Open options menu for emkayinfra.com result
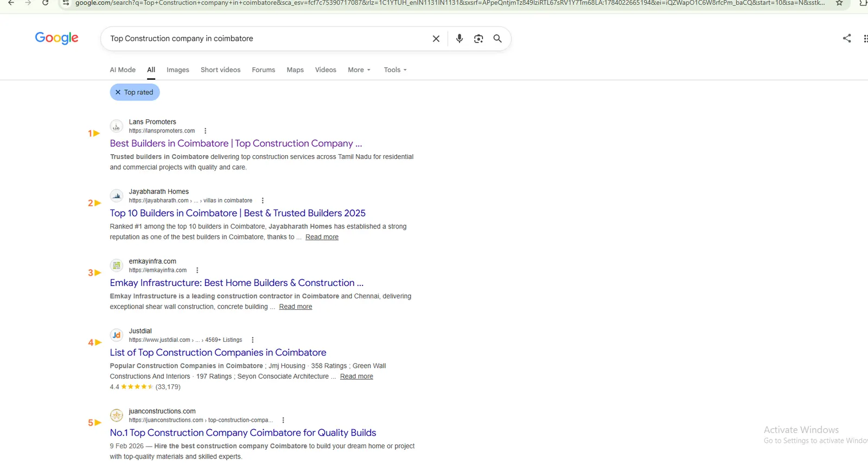Screen dimensions: 868x465 click(197, 270)
